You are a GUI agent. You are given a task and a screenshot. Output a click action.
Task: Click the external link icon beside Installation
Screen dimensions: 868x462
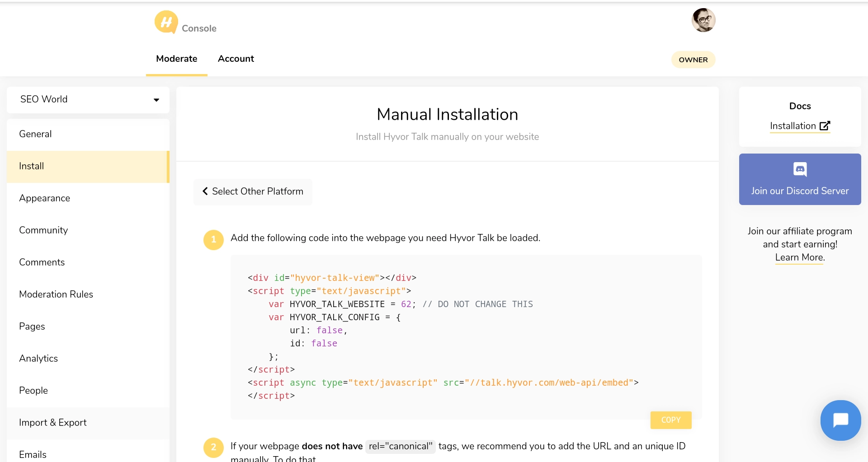[825, 126]
